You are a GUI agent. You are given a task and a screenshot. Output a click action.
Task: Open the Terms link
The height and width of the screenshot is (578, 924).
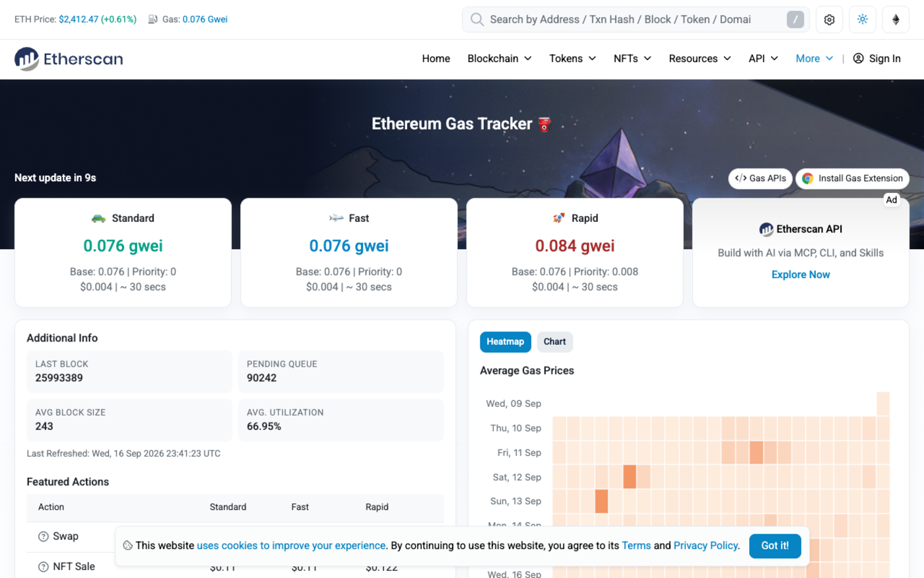click(x=636, y=546)
